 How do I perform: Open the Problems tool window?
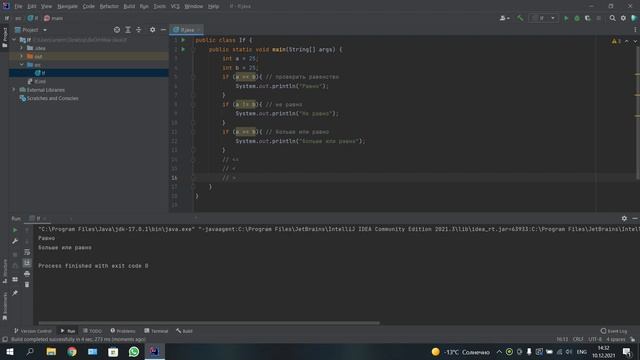point(123,331)
